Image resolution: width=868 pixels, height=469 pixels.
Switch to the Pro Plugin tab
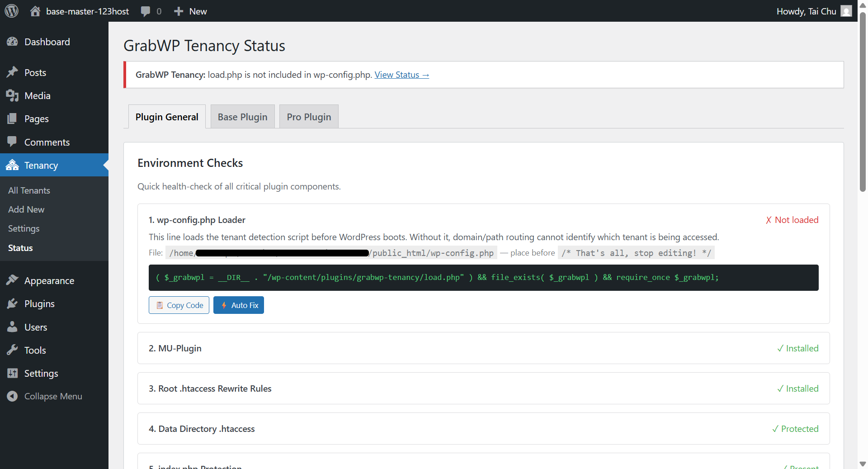point(309,116)
